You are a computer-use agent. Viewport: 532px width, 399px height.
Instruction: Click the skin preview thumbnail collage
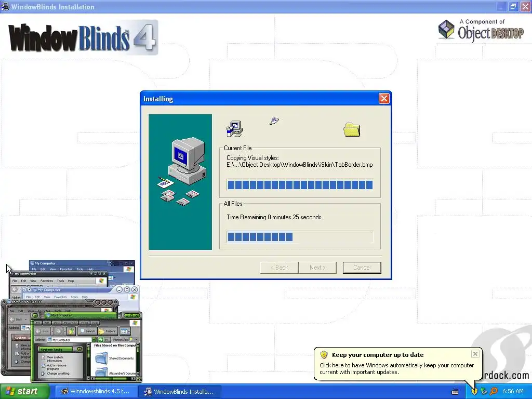(71, 321)
